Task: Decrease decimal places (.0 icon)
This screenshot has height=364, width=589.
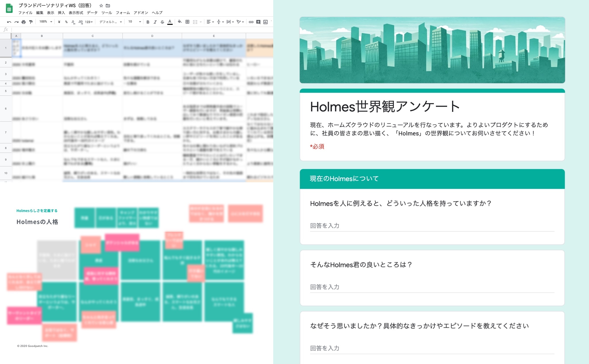Action: [73, 22]
